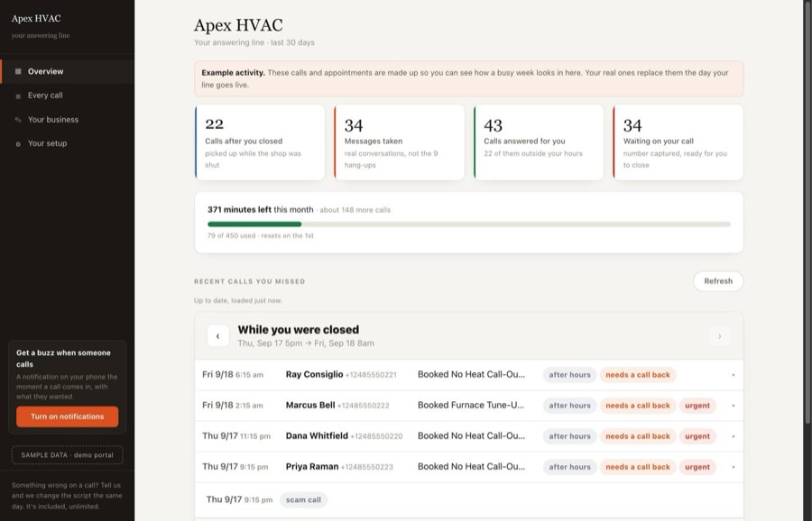Click the Overview sidebar icon
The image size is (812, 521).
click(x=18, y=71)
